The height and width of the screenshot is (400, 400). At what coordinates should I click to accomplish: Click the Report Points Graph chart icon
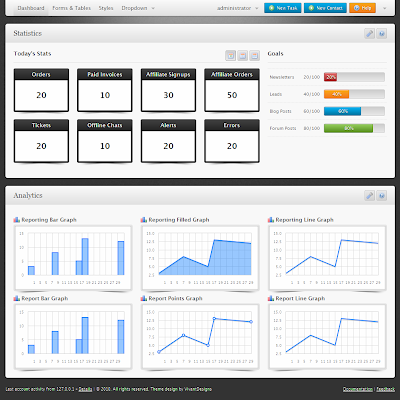[144, 298]
